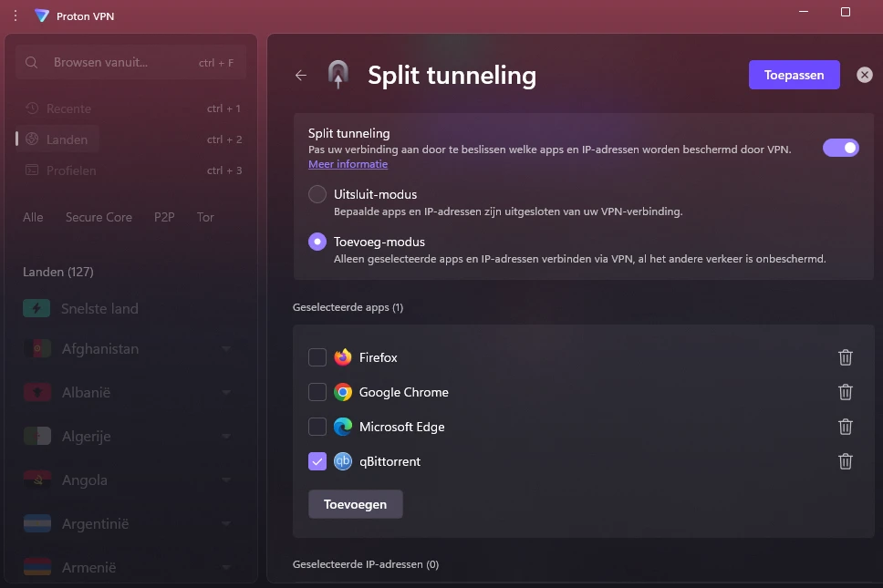The height and width of the screenshot is (588, 883).
Task: Select the Uitsluit-modus radio button
Action: pos(317,193)
